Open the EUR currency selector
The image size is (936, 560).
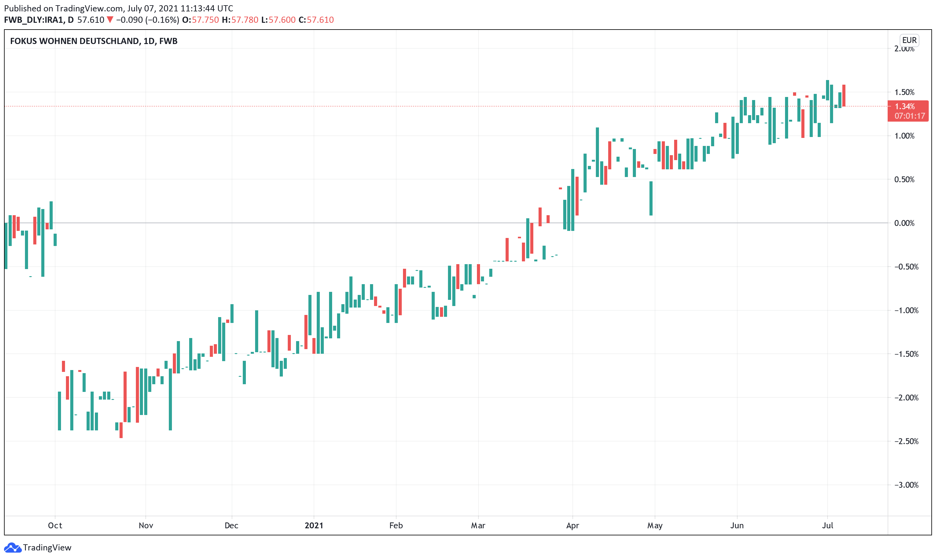click(x=909, y=40)
